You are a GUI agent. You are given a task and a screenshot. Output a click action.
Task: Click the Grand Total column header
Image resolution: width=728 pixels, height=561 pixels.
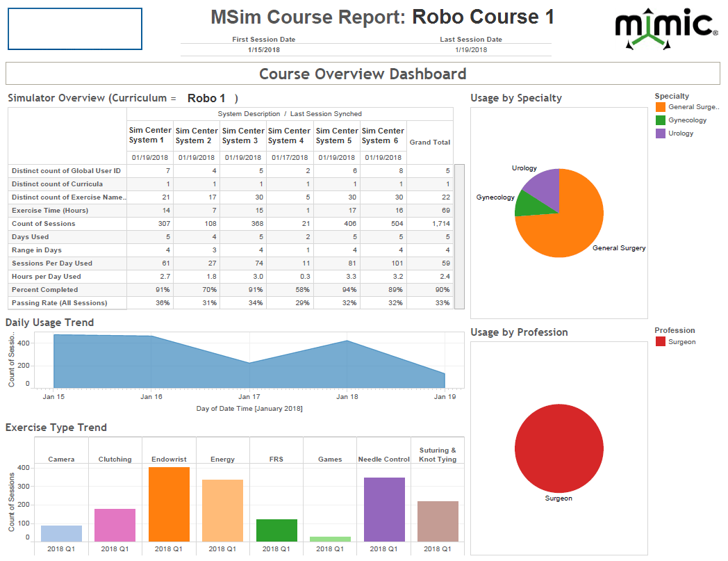(x=430, y=143)
